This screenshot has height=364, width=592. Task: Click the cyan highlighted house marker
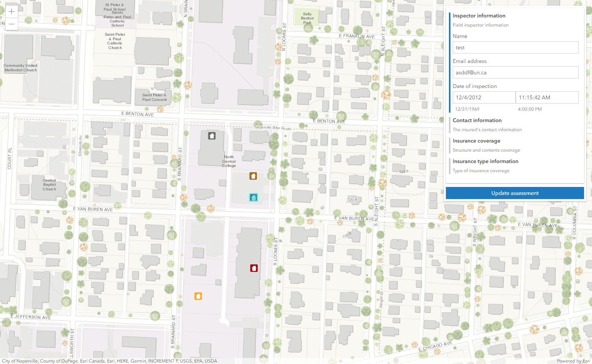click(253, 197)
